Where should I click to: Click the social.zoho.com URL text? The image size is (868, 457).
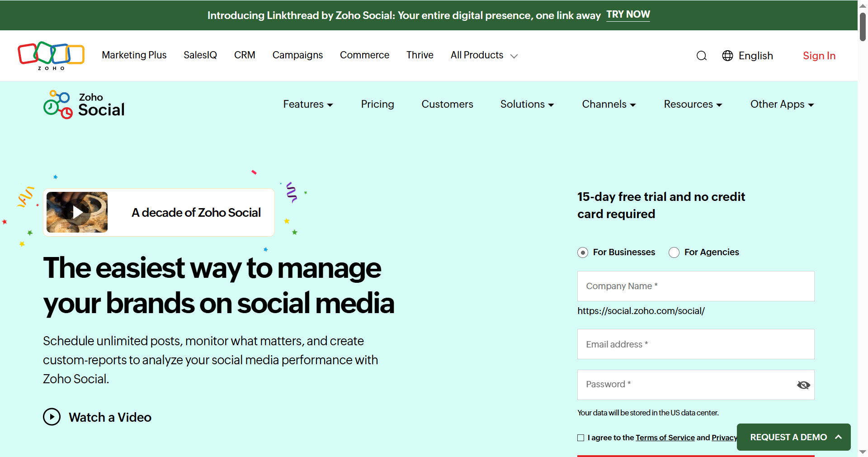coord(641,311)
